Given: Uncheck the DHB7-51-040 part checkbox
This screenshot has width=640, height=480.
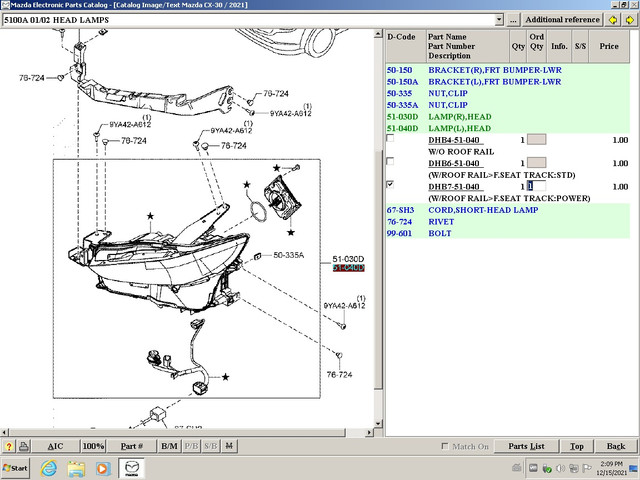Looking at the screenshot, I should point(390,184).
